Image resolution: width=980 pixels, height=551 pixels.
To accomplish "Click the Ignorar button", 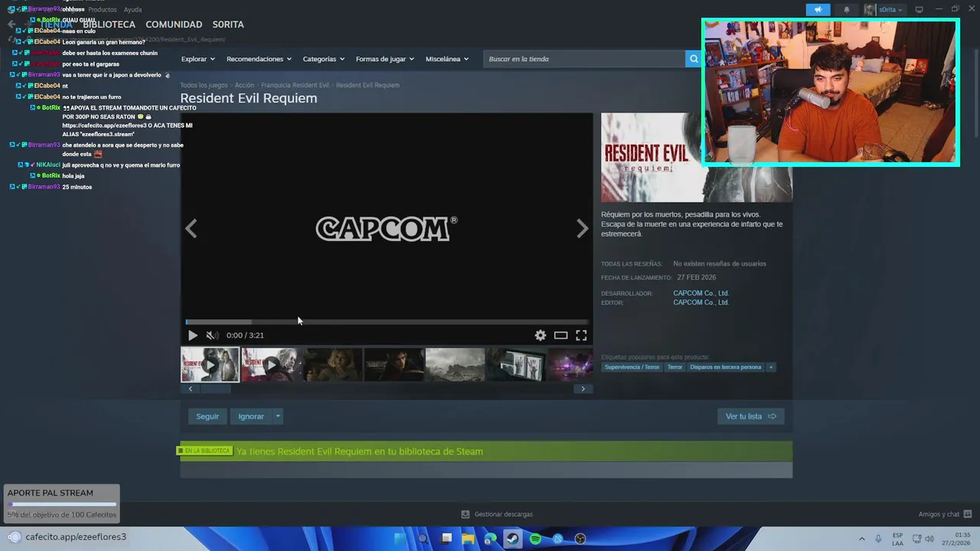I will [251, 416].
